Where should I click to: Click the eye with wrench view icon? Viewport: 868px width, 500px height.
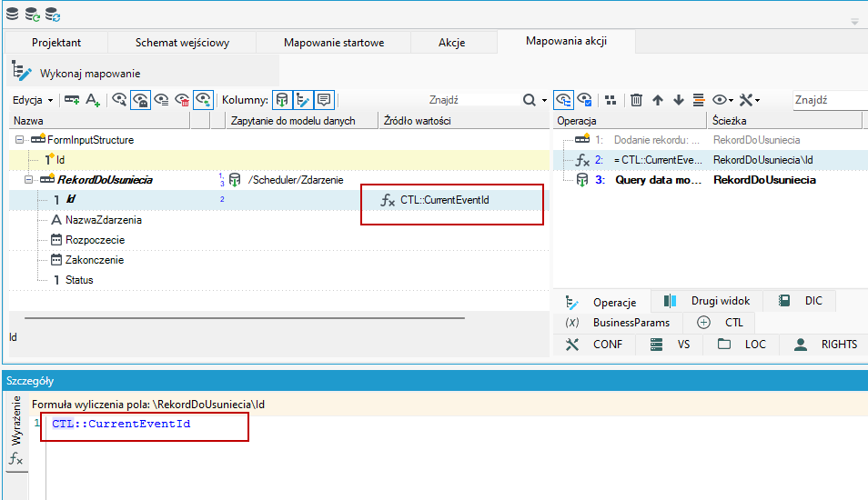tap(119, 100)
